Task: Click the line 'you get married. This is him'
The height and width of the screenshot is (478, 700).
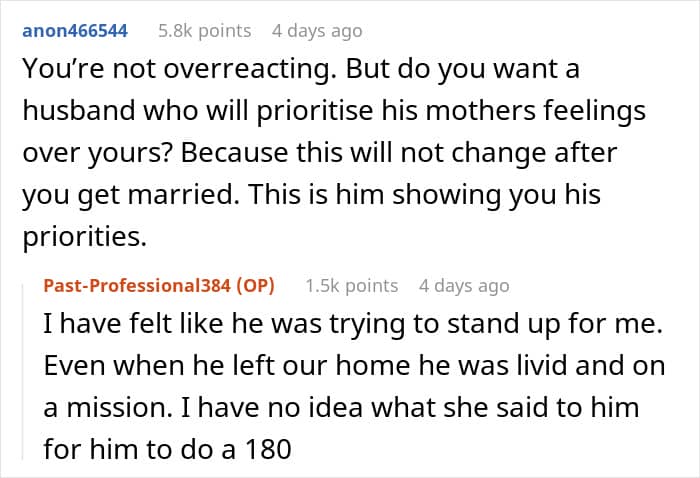Action: point(312,195)
